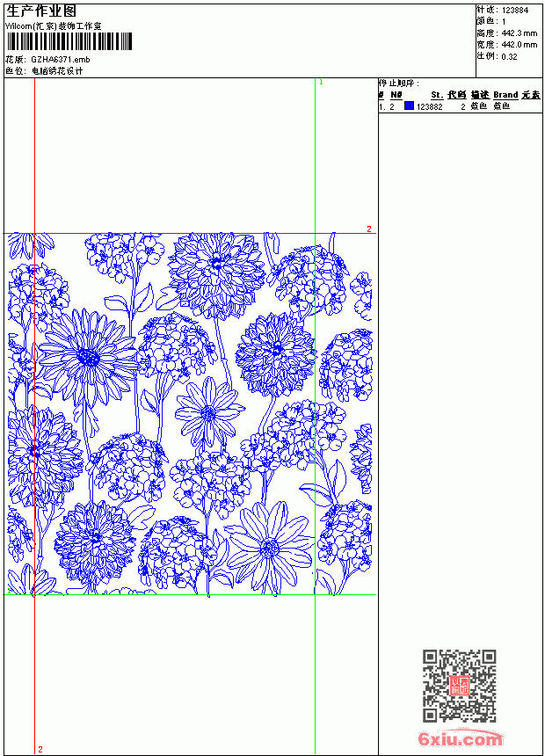The height and width of the screenshot is (756, 545).
Task: Click the red guide label '2' on the right
Action: (369, 229)
